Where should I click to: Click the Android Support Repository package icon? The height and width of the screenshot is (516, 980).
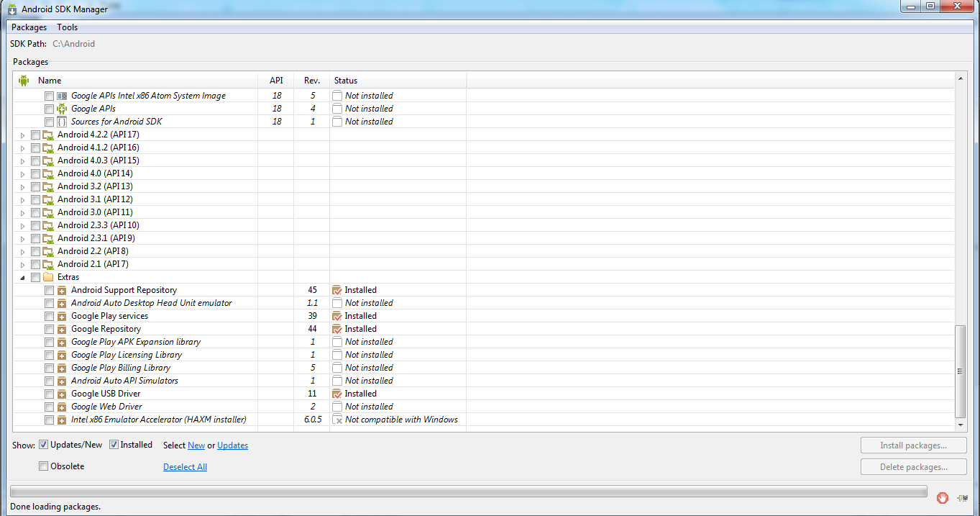(x=62, y=290)
